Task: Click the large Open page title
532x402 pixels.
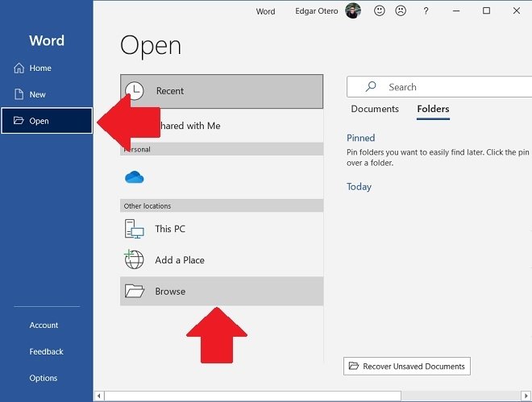Action: point(151,46)
